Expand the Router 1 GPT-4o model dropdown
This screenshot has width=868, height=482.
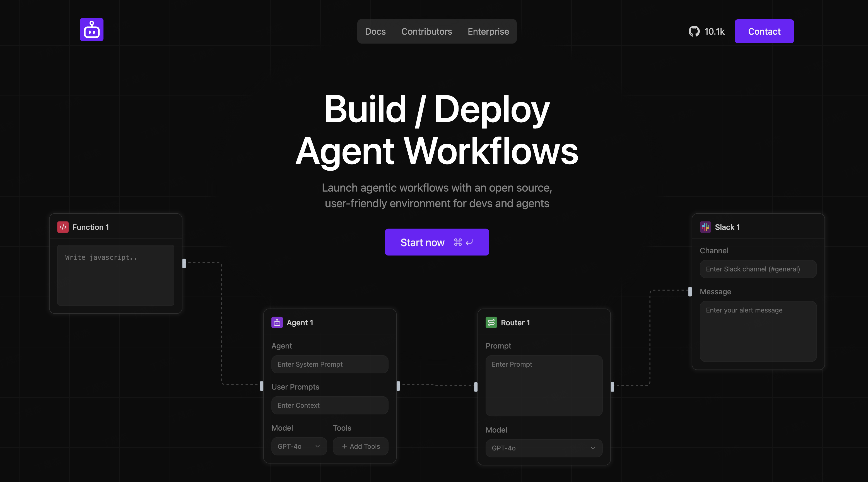(544, 448)
